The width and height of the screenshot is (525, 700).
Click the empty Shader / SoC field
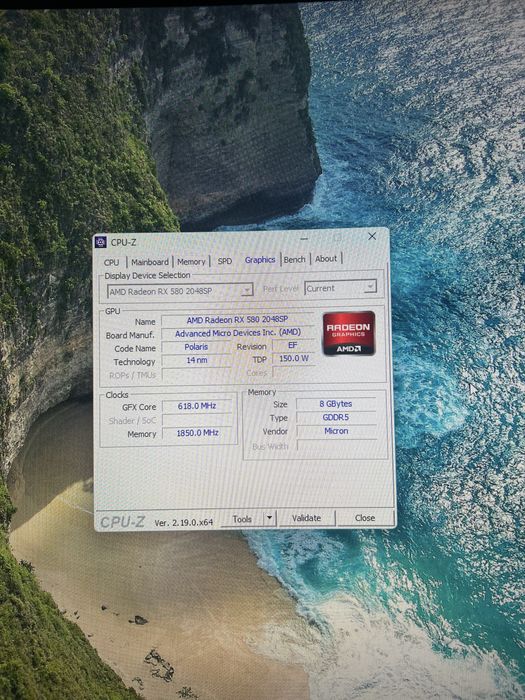[x=197, y=420]
